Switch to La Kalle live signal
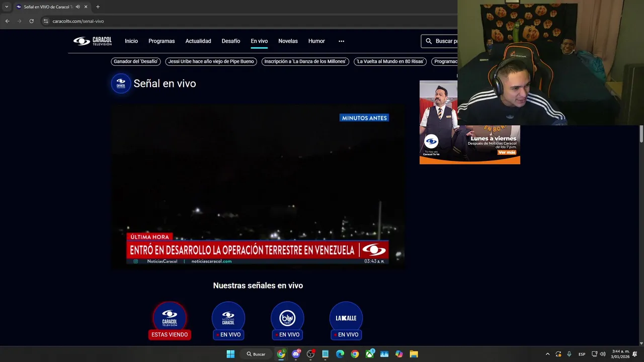 click(346, 320)
